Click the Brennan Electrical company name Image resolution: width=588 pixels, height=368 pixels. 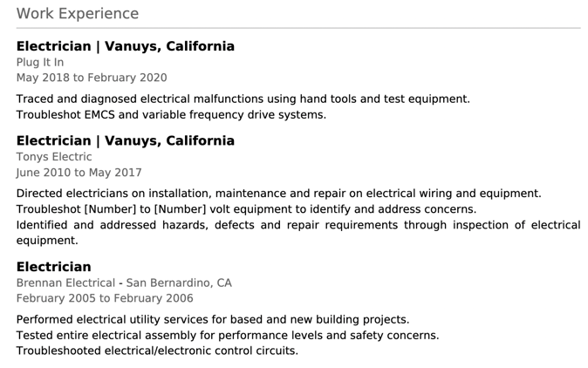click(65, 283)
